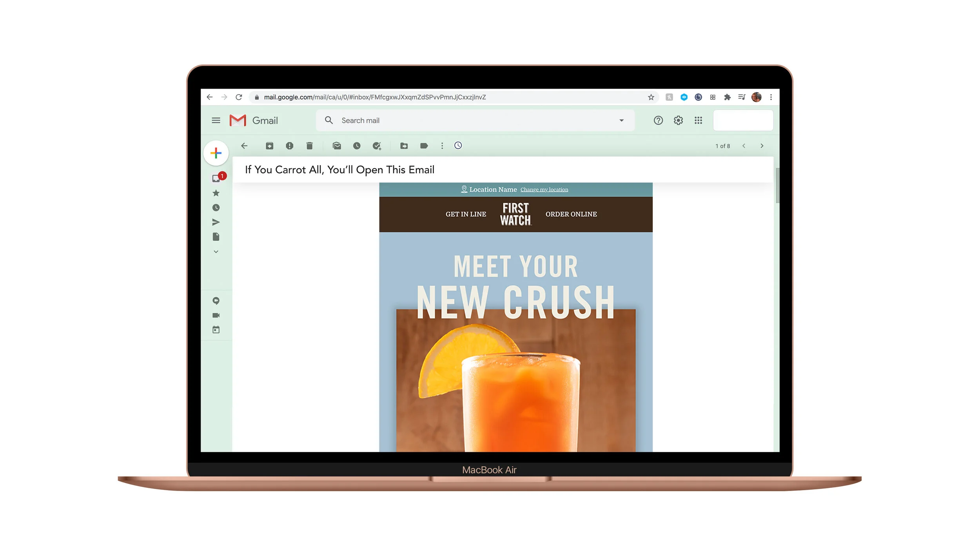This screenshot has height=560, width=980.
Task: Open the Sent mail folder
Action: pyautogui.click(x=216, y=222)
